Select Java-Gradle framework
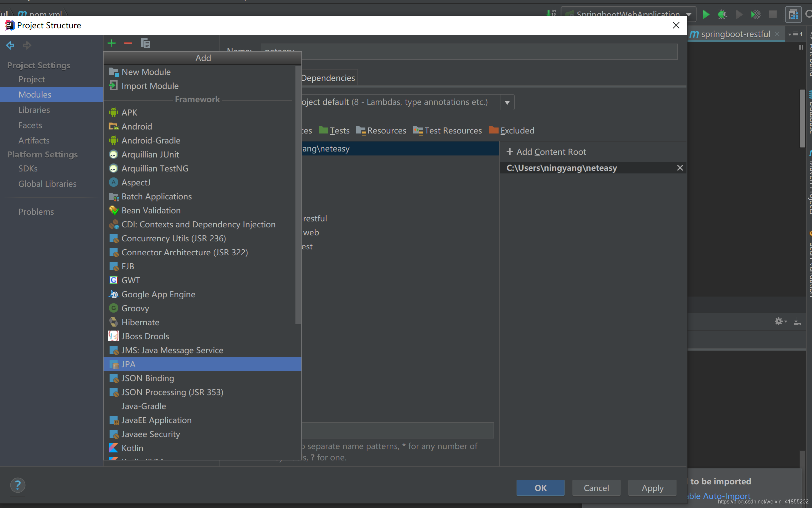The image size is (812, 508). (x=202, y=406)
